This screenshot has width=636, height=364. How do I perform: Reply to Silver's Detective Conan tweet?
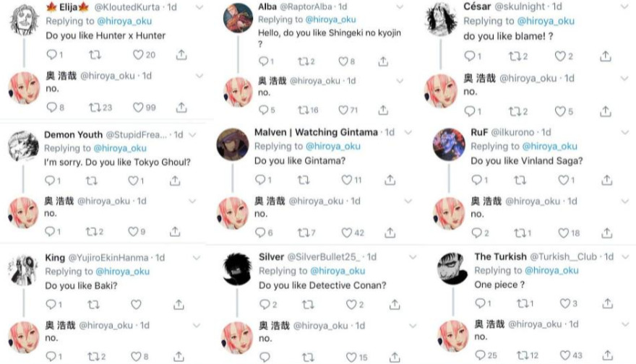click(x=265, y=304)
